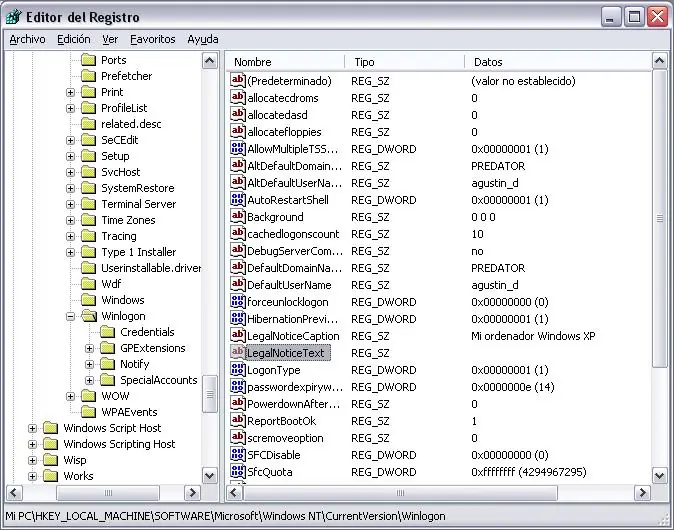The width and height of the screenshot is (674, 530).
Task: Click the DWORD icon of SfcQuota
Action: 238,471
